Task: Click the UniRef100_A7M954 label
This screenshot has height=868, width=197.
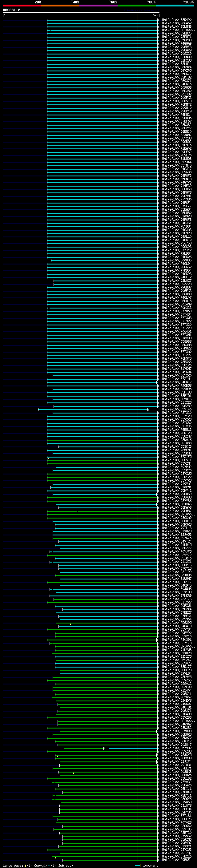Action: tap(177, 270)
